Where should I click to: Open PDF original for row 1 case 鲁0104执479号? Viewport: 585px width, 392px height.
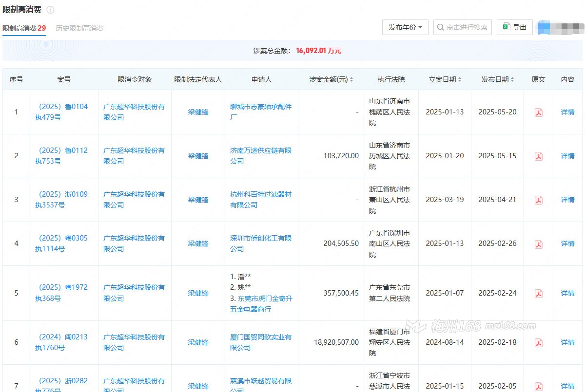[x=539, y=112]
